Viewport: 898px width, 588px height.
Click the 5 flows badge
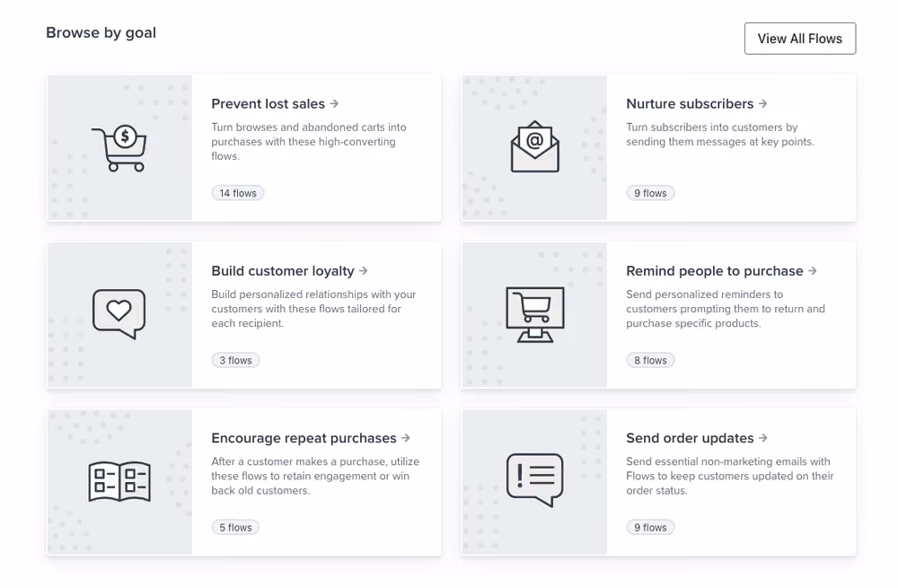click(x=235, y=528)
